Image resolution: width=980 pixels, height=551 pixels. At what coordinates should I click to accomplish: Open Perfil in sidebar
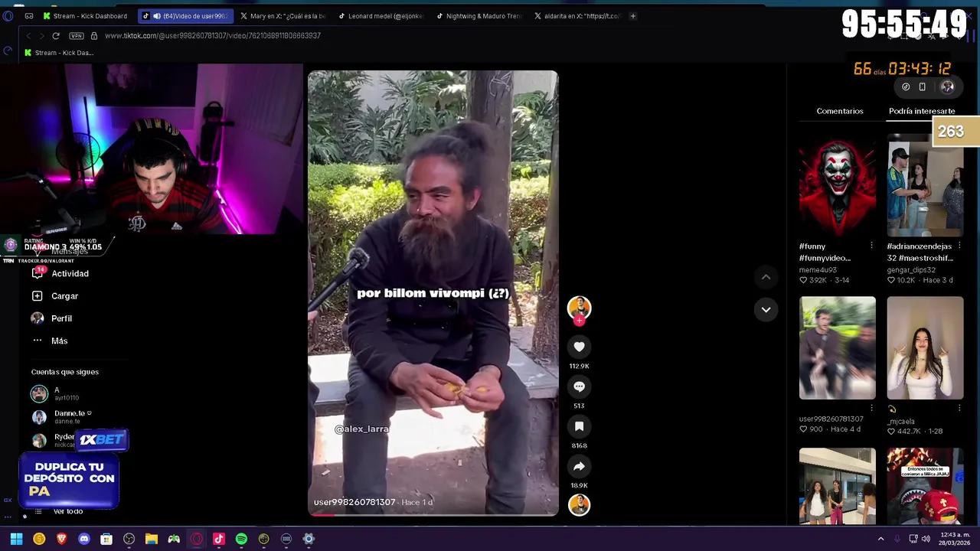61,318
